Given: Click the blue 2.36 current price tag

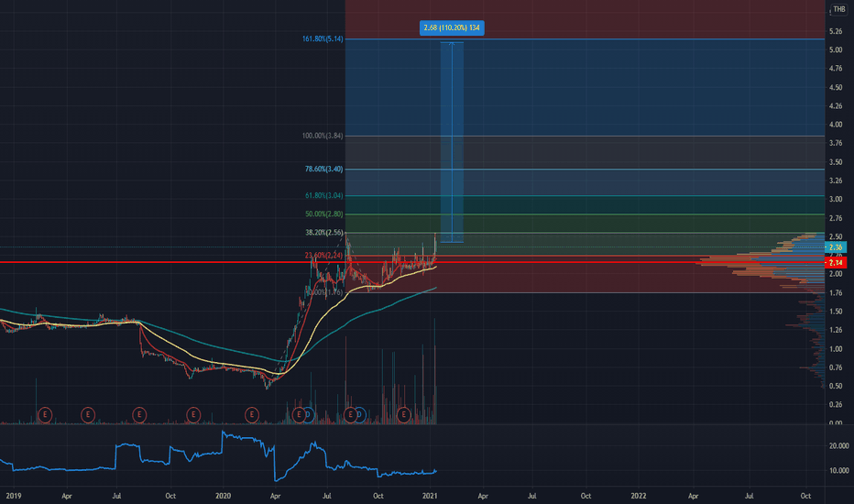Looking at the screenshot, I should pos(836,247).
